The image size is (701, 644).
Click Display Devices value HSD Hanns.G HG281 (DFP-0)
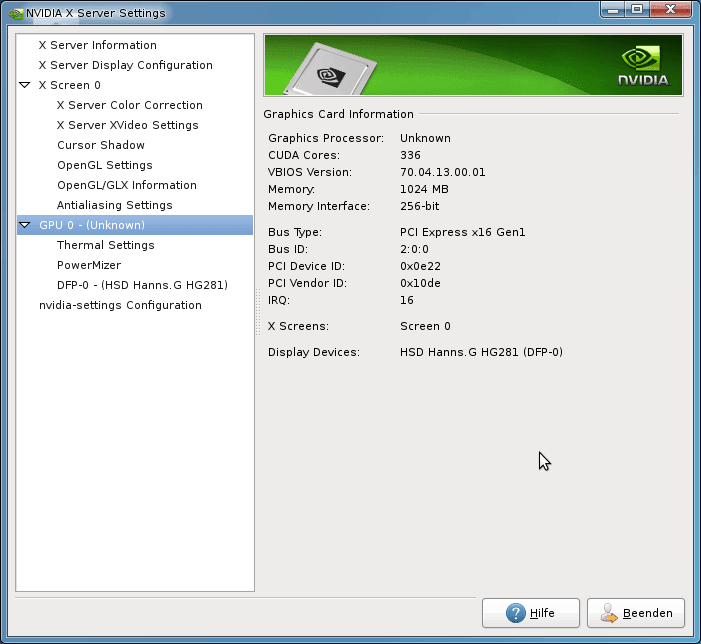(x=481, y=352)
